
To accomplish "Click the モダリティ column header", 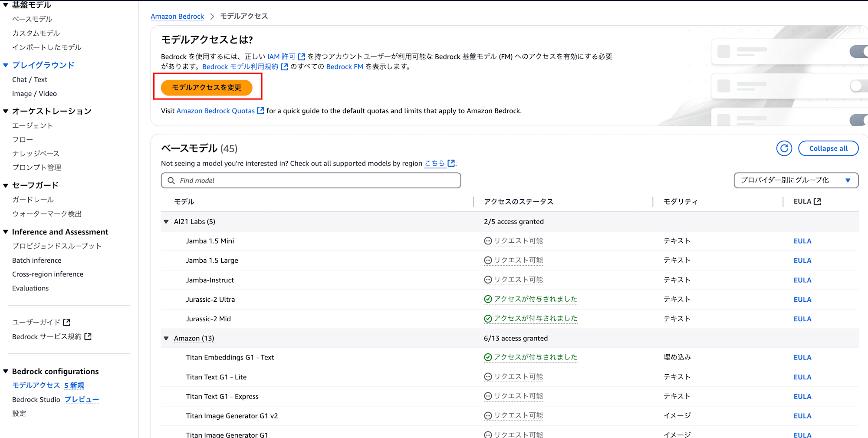I will [x=681, y=201].
